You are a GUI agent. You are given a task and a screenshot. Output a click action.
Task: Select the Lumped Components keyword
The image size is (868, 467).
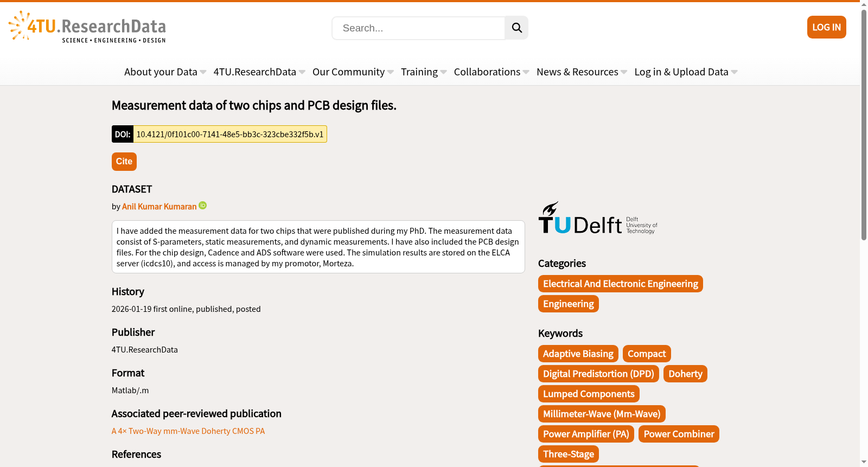[x=589, y=394]
